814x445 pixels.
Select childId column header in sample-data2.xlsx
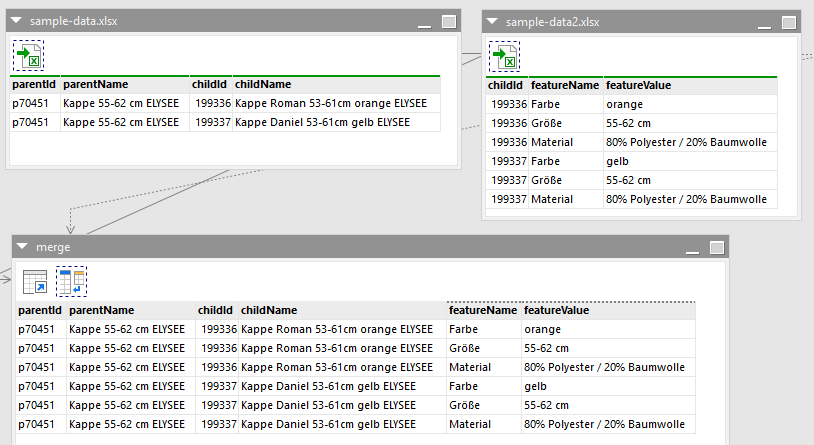pos(507,86)
